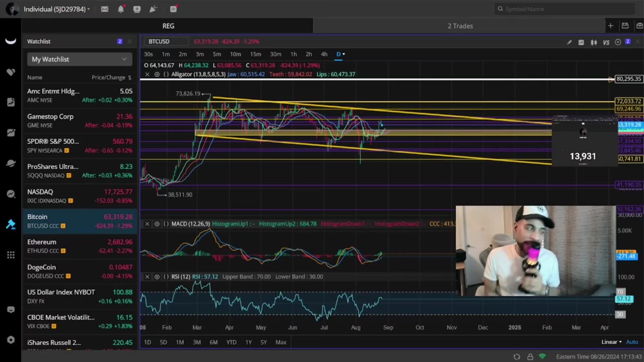Screen dimensions: 644x362
Task: Open the party popper rewards icon
Action: (153, 9)
